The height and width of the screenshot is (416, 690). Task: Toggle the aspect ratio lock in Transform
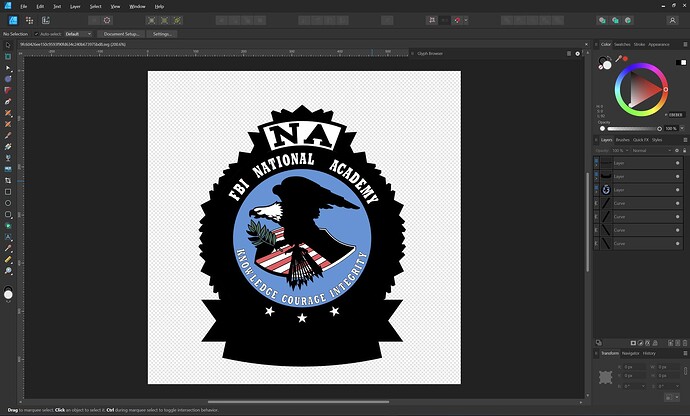click(x=685, y=371)
